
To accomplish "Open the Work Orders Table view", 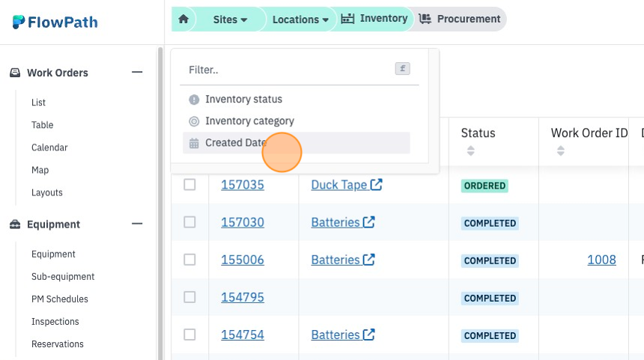I will click(x=42, y=125).
